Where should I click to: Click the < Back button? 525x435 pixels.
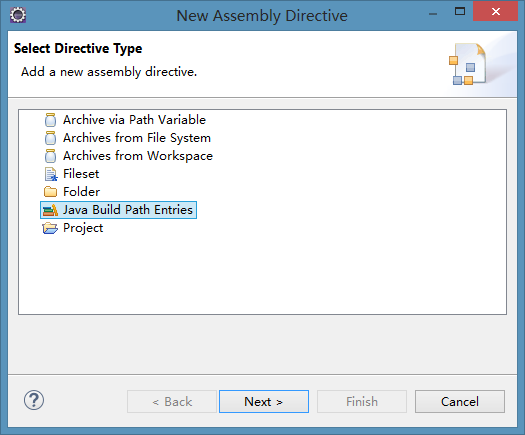[172, 402]
